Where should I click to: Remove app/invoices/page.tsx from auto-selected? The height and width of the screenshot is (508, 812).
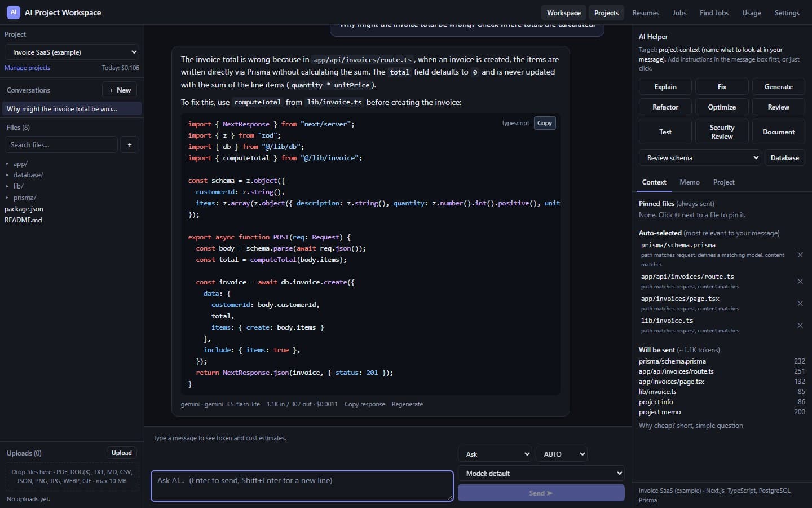click(x=800, y=303)
